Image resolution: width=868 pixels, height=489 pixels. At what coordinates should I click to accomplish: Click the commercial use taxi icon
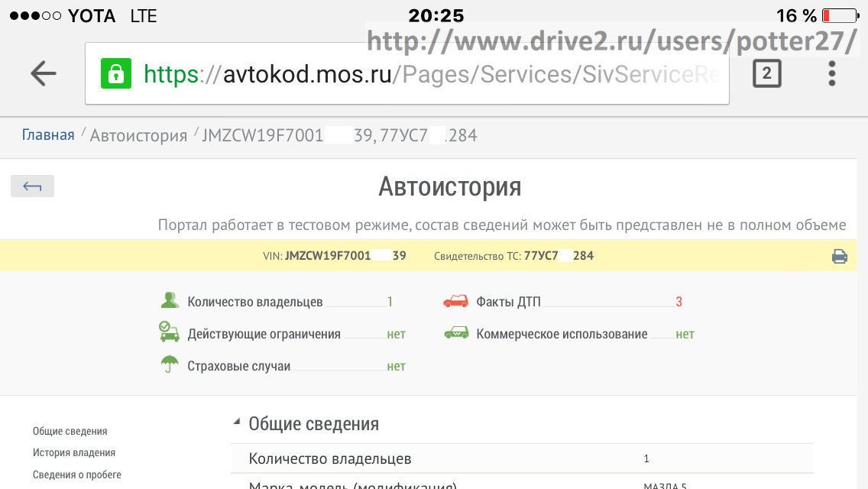coord(456,333)
